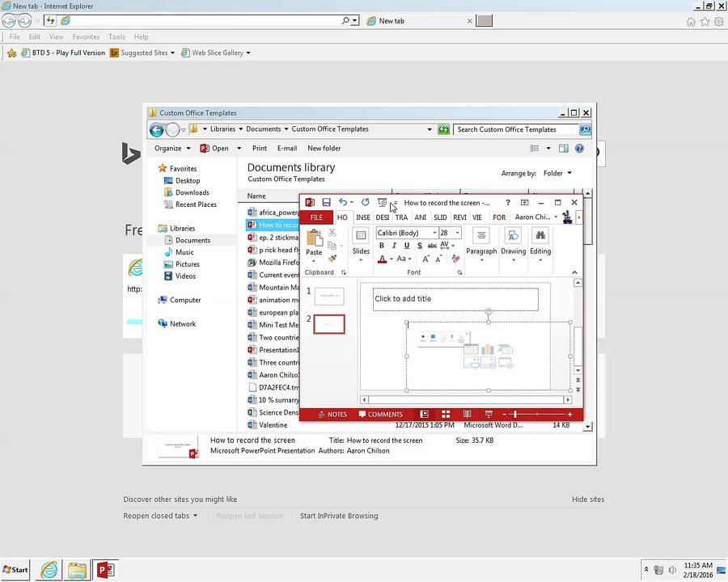Click Start InPrivate Browsing link
This screenshot has height=582, width=728.
(x=339, y=516)
